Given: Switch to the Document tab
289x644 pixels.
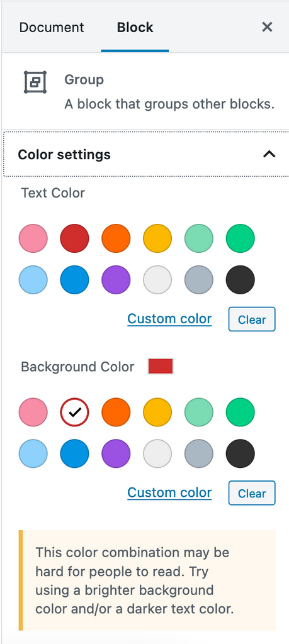Looking at the screenshot, I should (x=52, y=28).
